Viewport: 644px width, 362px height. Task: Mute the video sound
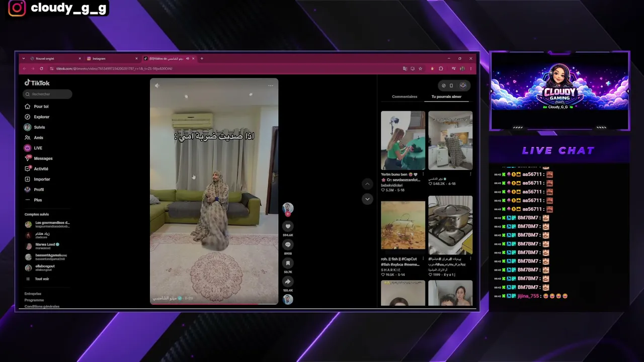point(157,85)
